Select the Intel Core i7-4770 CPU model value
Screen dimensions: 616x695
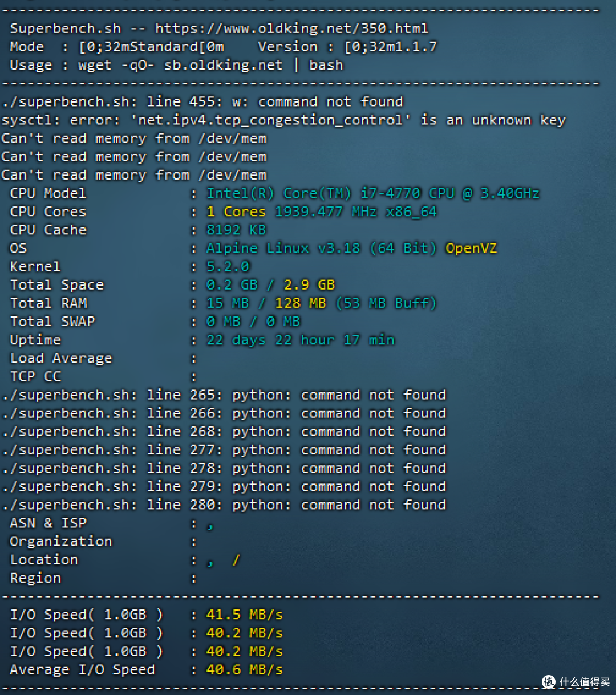[x=373, y=193]
